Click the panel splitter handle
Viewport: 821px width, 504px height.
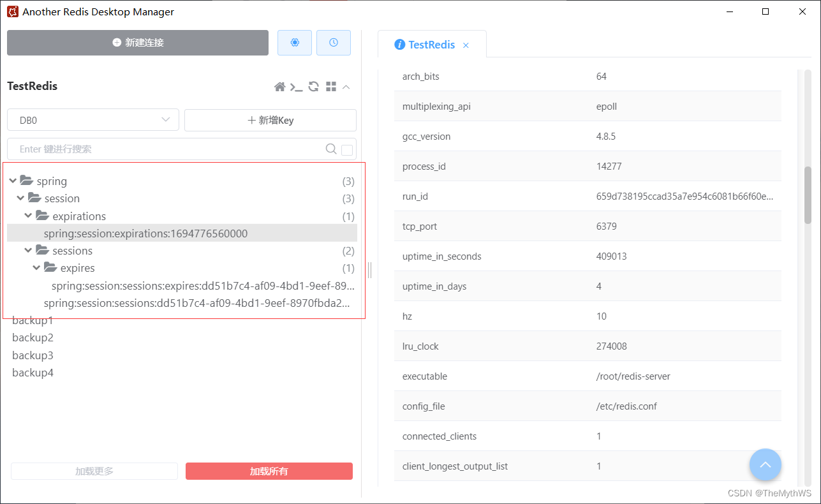[x=369, y=270]
